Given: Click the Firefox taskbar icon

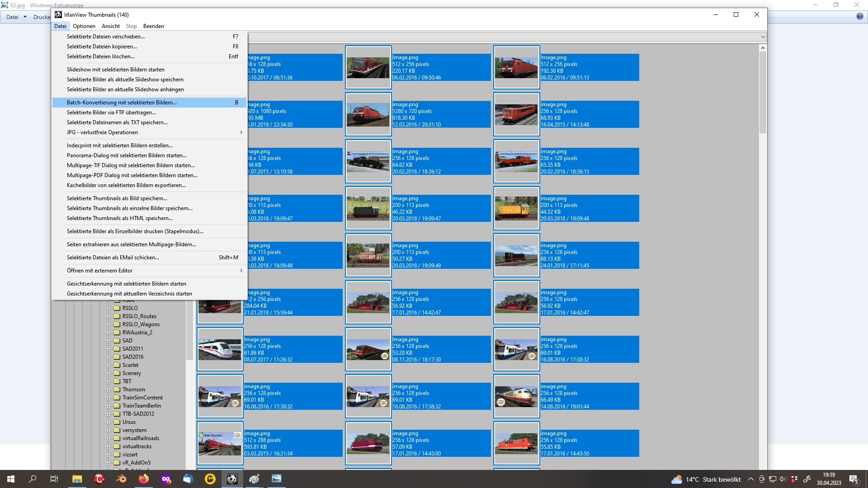Looking at the screenshot, I should click(144, 479).
